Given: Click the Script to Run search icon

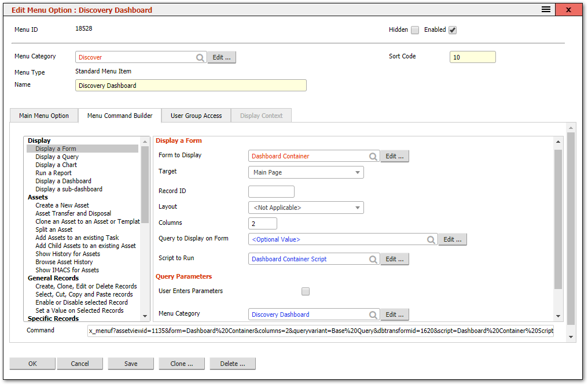Looking at the screenshot, I should pos(373,259).
